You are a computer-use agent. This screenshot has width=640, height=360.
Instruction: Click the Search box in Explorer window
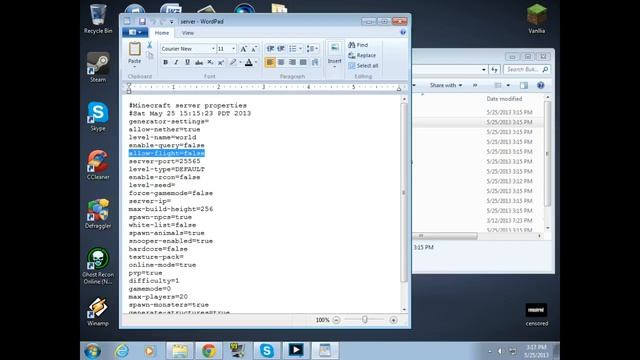(x=526, y=69)
